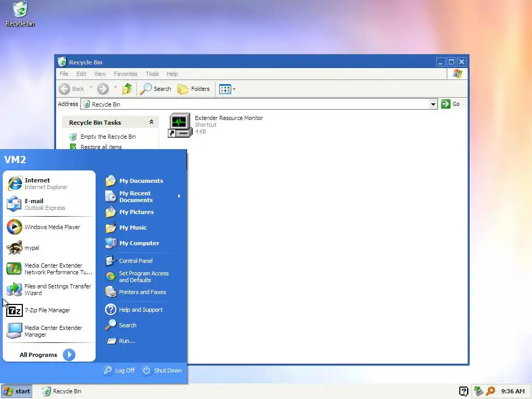Open the View menu
The image size is (532, 399).
tap(100, 74)
